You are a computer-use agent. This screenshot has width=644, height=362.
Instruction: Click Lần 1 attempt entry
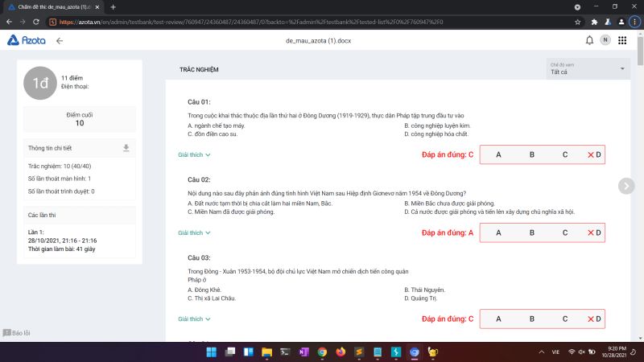[63, 241]
